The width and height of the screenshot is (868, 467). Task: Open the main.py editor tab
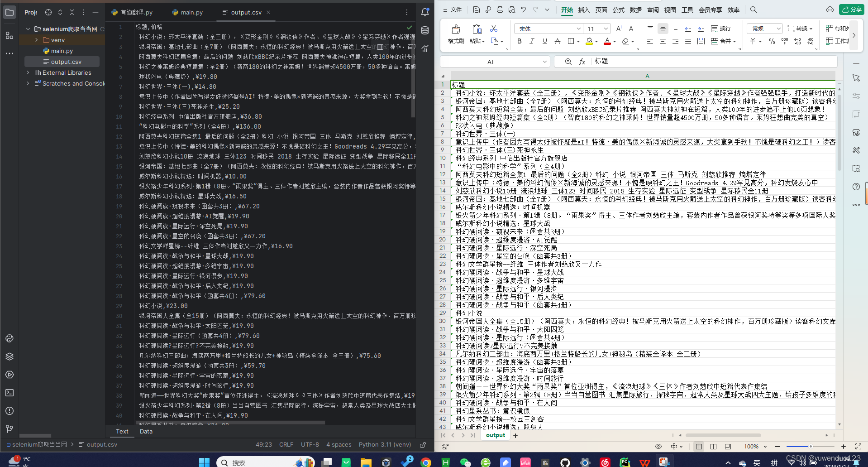tap(187, 12)
